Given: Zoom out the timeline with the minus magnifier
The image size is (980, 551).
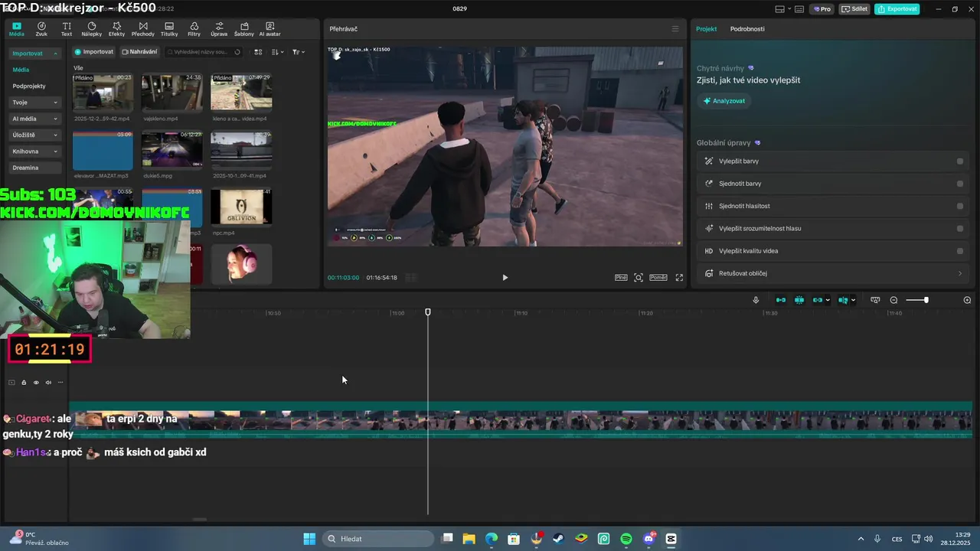Looking at the screenshot, I should click(893, 300).
